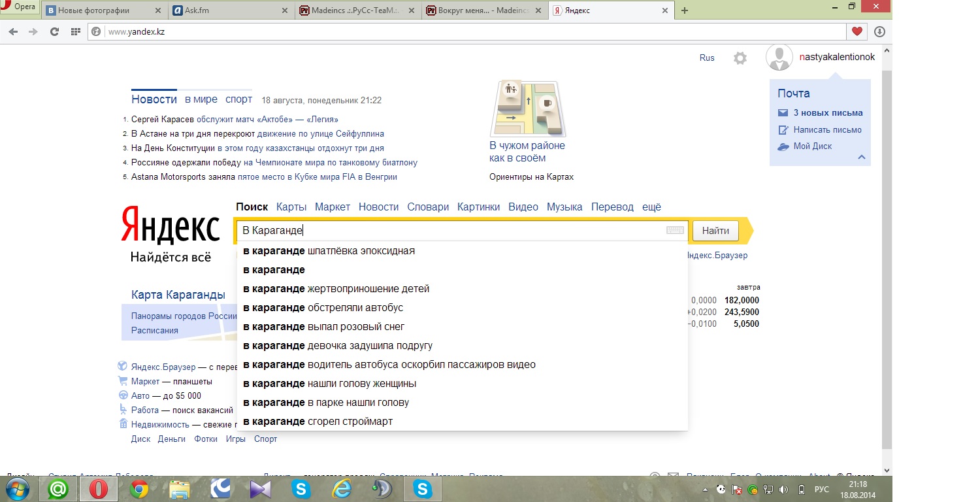Open the on-screen keyboard in search field
Viewport: 980px width, 502px height.
pyautogui.click(x=675, y=230)
